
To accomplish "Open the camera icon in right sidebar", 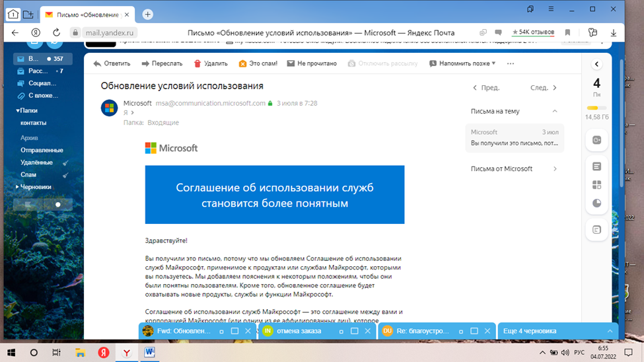I will click(x=596, y=140).
